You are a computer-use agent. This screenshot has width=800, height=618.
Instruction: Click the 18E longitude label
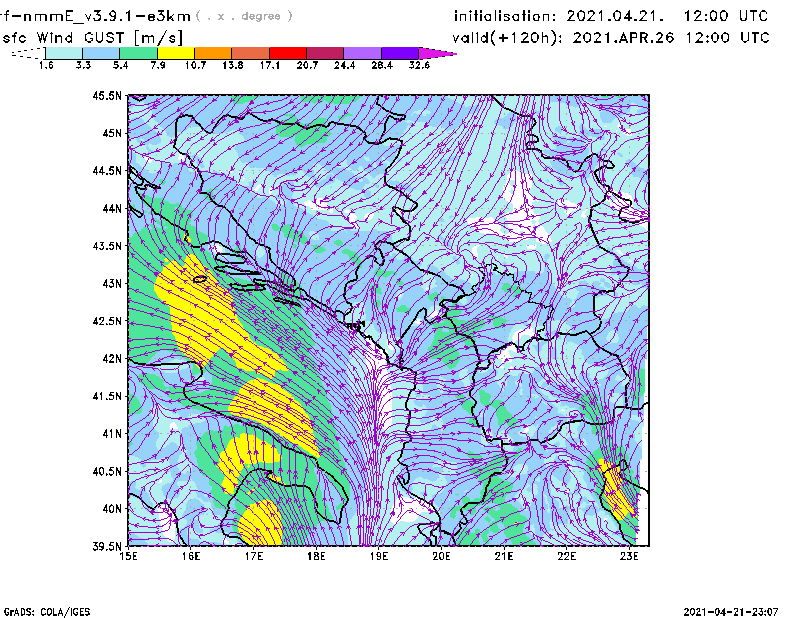point(316,556)
